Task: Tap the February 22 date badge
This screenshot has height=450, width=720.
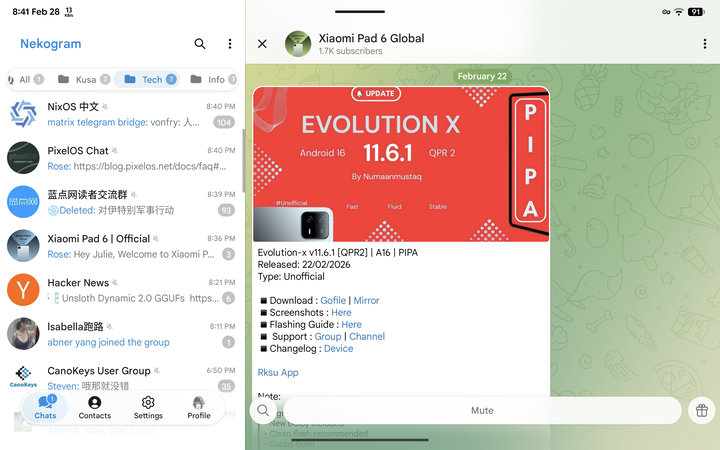Action: tap(482, 76)
